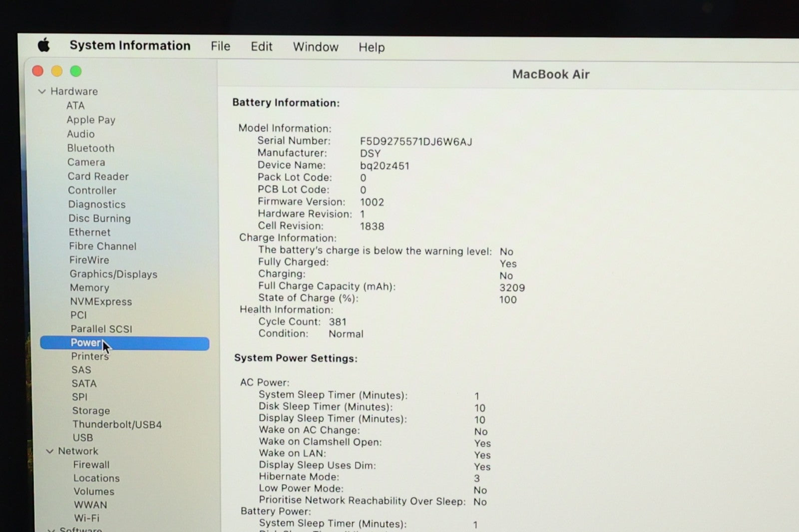
Task: Select Graphics/Displays in the sidebar
Action: [x=113, y=274]
